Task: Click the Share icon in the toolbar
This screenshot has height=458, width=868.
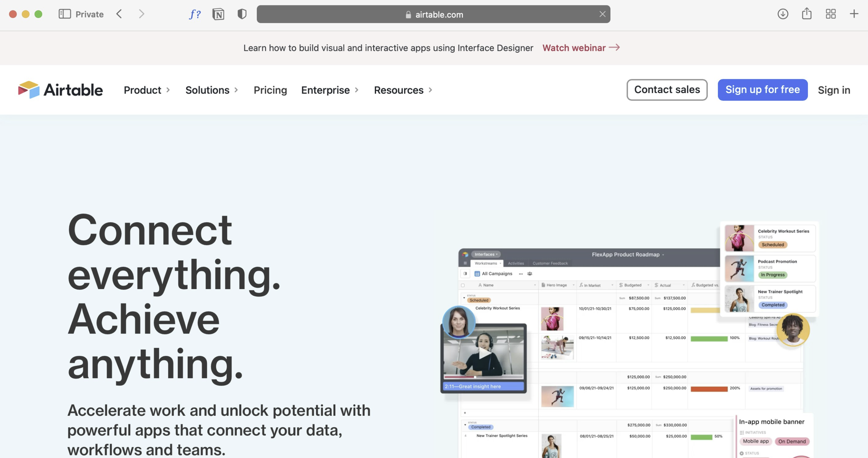Action: tap(806, 14)
